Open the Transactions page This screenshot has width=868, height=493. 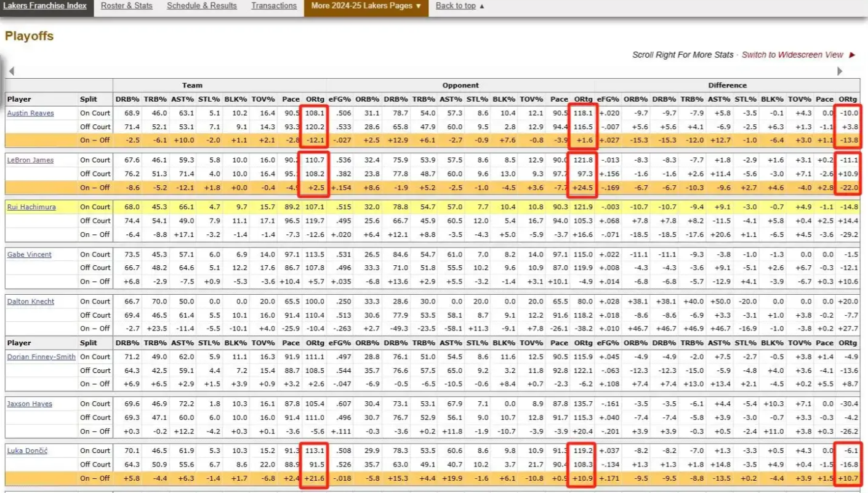[x=274, y=6]
